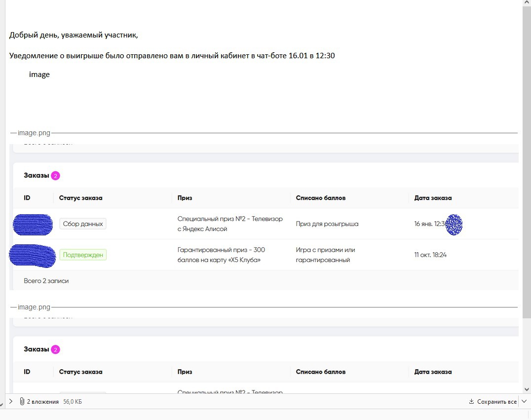531x420 pixels.
Task: Click scrollbar down arrow of message pane
Action: click(x=527, y=389)
